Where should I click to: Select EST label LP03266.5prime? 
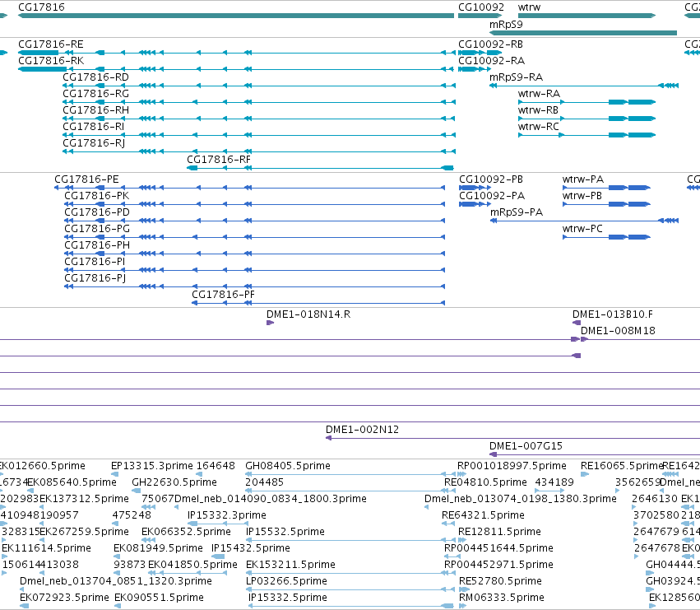pos(286,581)
